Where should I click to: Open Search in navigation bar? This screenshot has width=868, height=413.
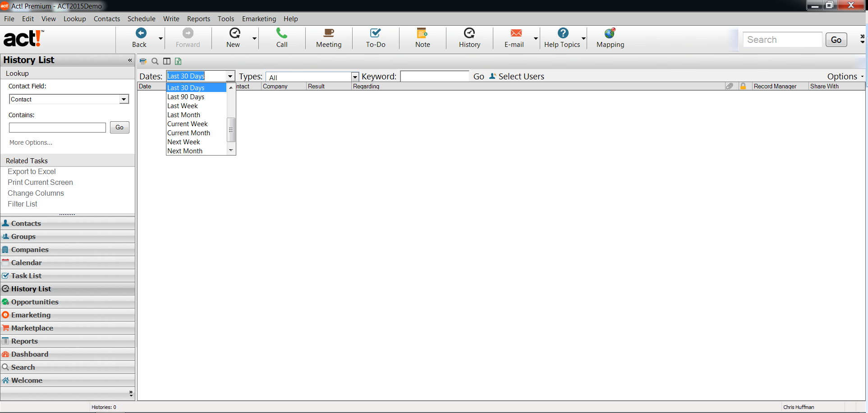68,367
